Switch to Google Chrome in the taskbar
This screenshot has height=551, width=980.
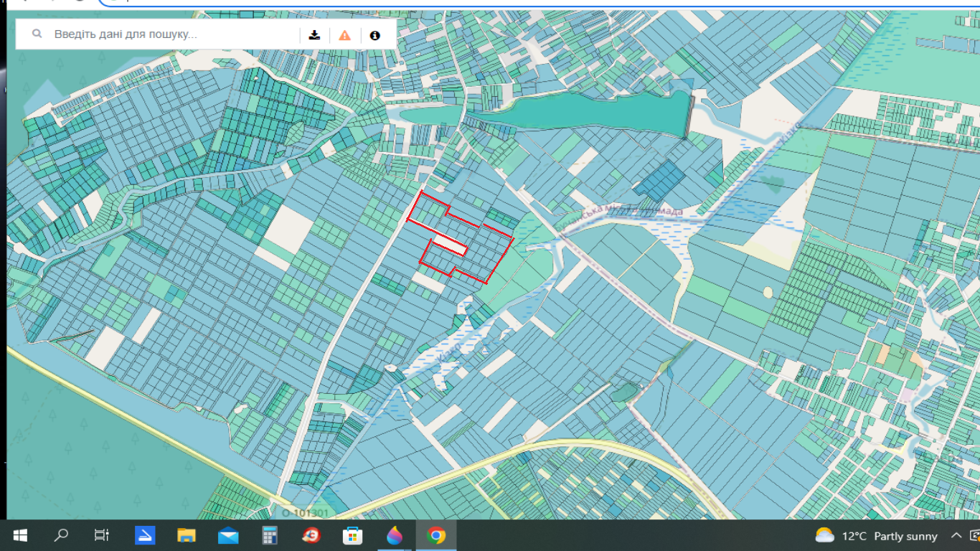click(435, 535)
